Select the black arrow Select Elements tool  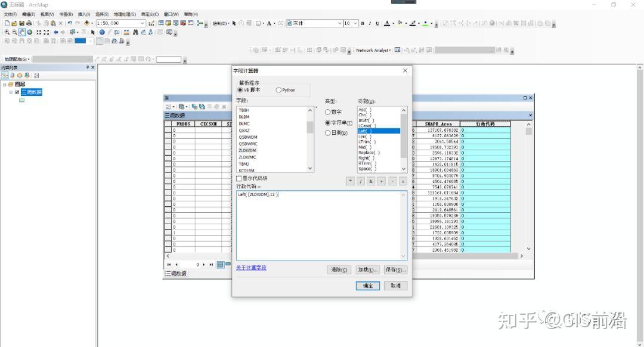coord(93,32)
